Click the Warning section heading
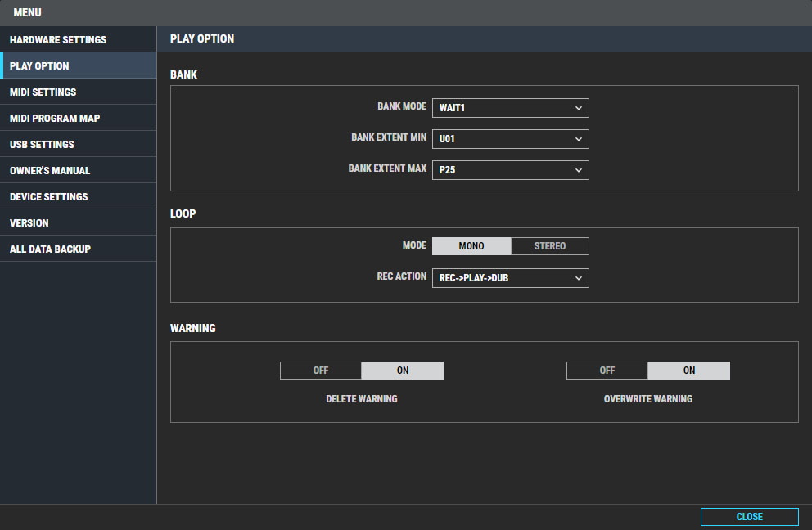The height and width of the screenshot is (530, 812). pyautogui.click(x=192, y=328)
